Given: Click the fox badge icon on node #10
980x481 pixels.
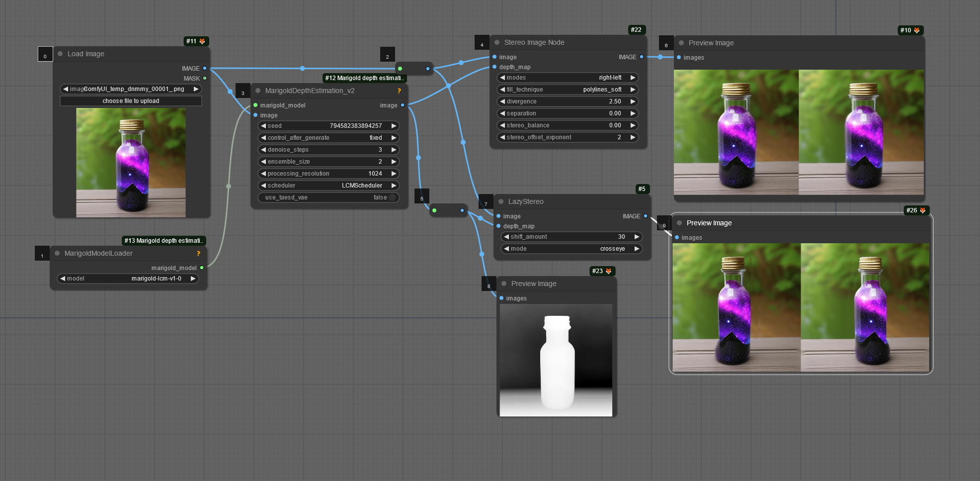Looking at the screenshot, I should (917, 30).
